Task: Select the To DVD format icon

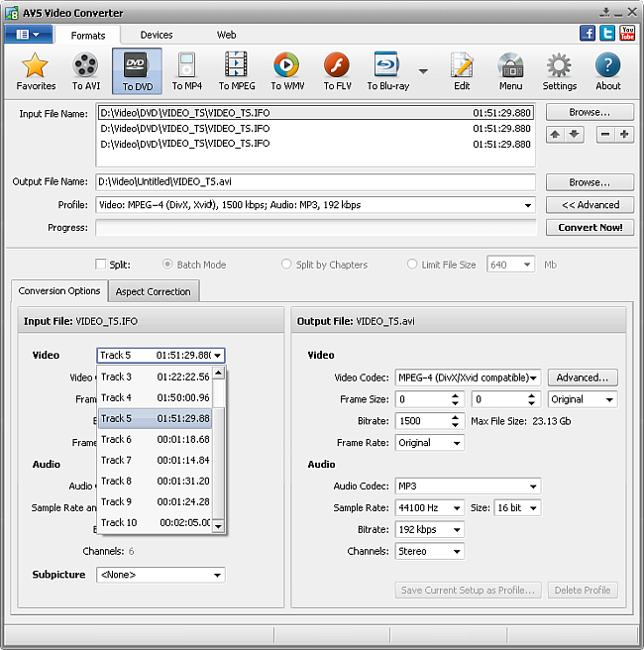Action: point(137,71)
